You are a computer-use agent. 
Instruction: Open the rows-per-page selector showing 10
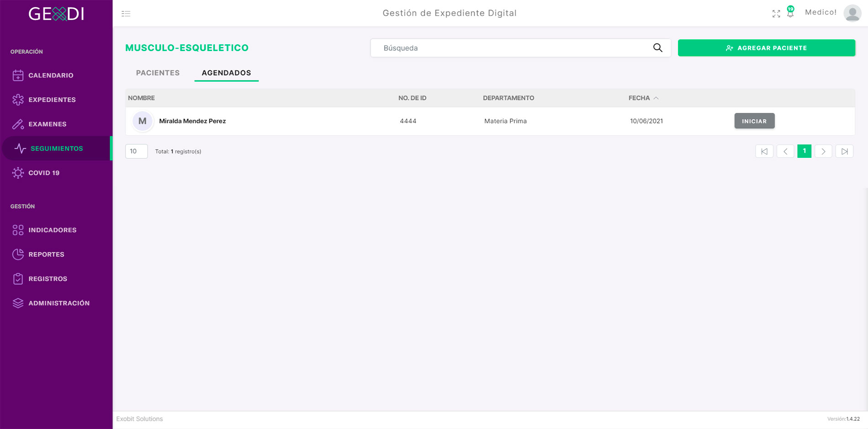coord(137,151)
